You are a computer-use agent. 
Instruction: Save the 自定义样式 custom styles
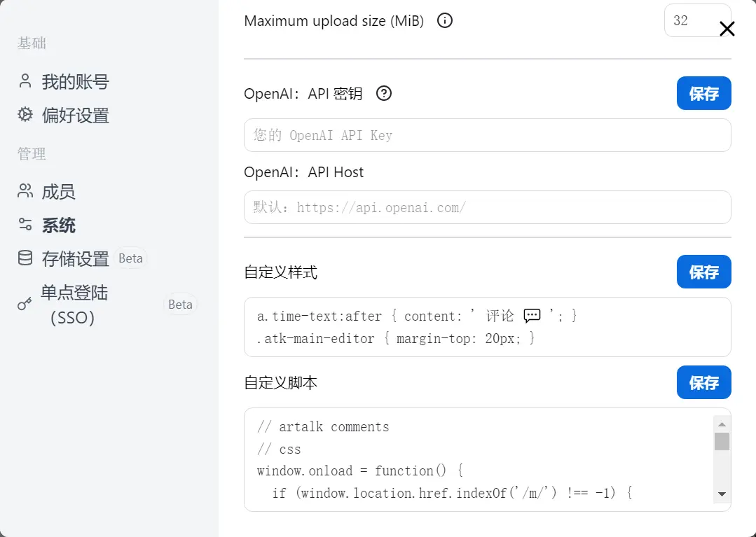(x=703, y=272)
